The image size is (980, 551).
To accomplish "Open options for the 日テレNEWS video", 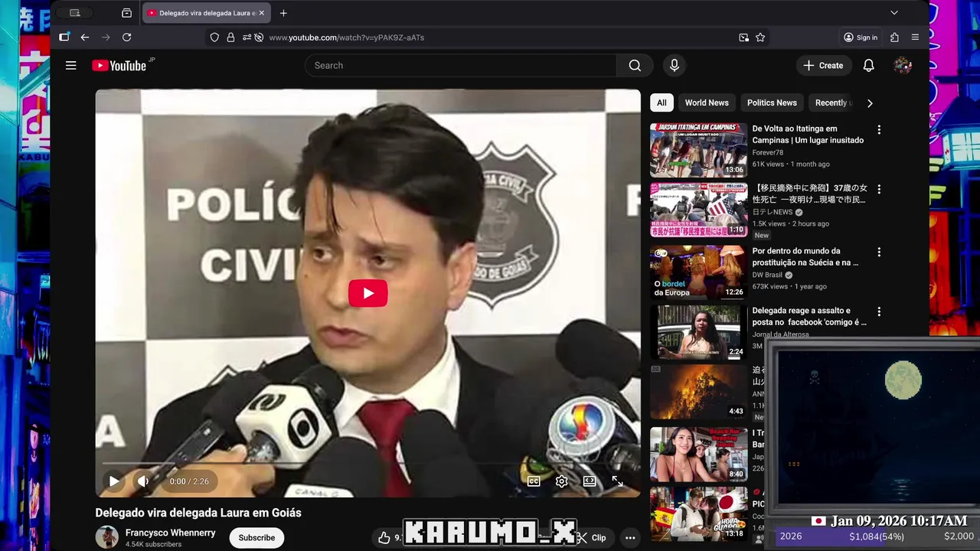I will click(879, 189).
